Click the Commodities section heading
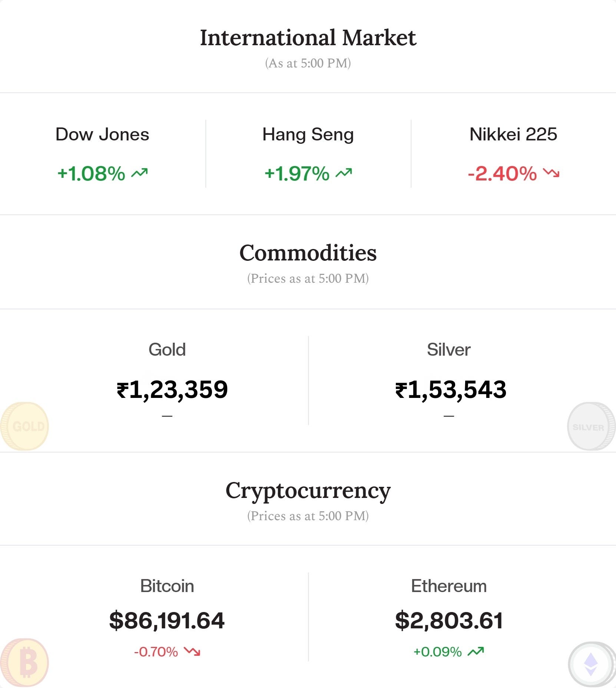Screen dimensions: 616x688 pyautogui.click(x=308, y=253)
